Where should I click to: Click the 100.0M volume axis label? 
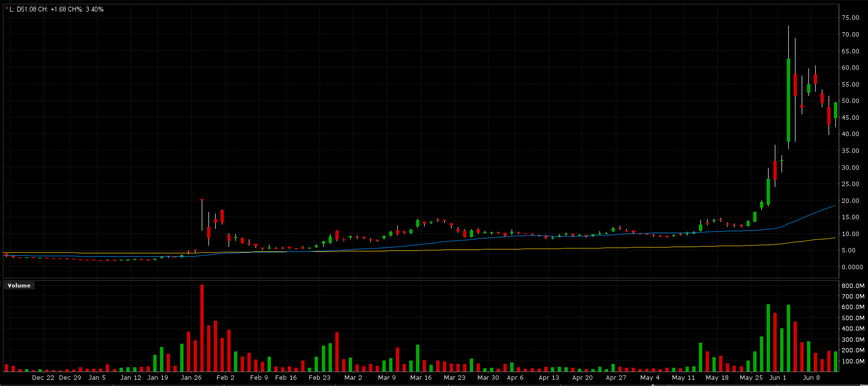[x=853, y=361]
